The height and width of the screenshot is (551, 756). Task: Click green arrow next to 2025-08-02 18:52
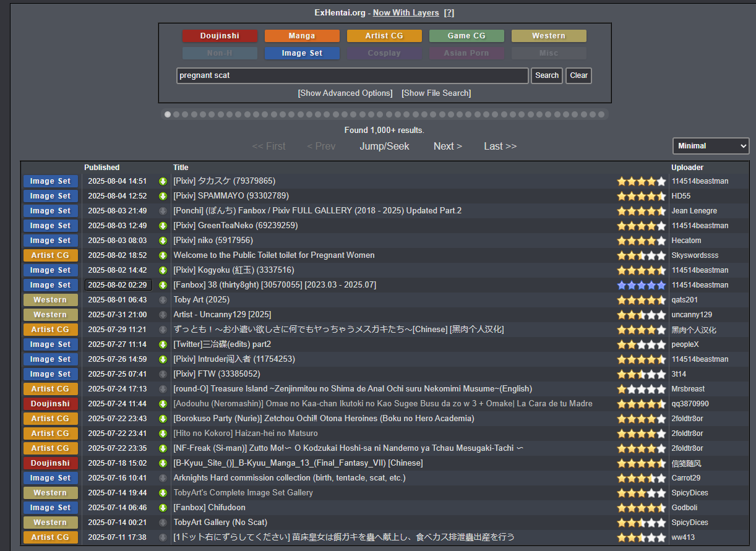pos(163,255)
